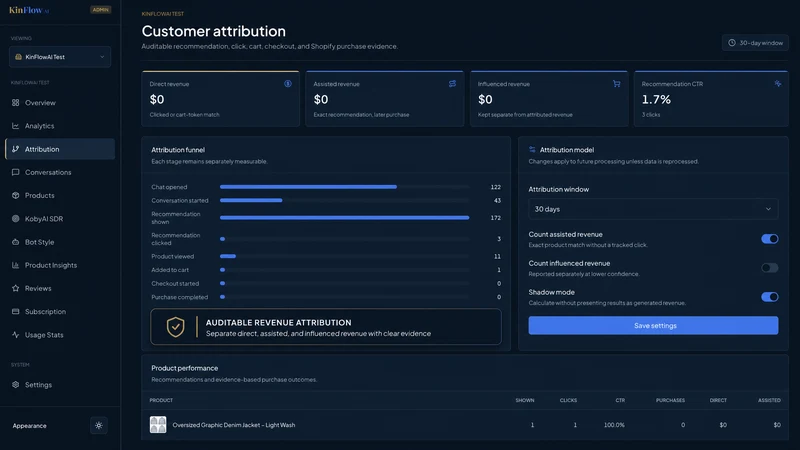Click the Customer attribution page heading
800x450 pixels.
214,31
